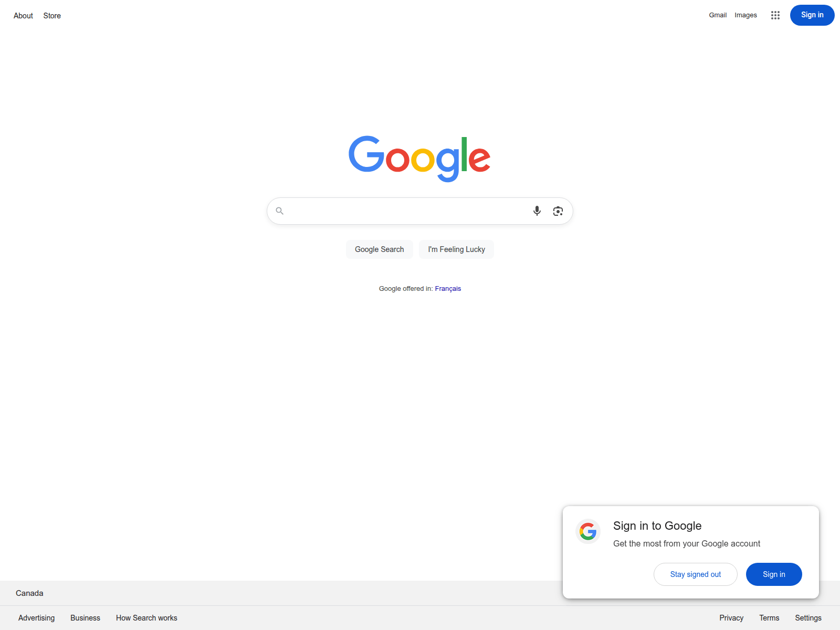Open the Settings menu in footer
Screen dimensions: 840x630
tap(808, 618)
